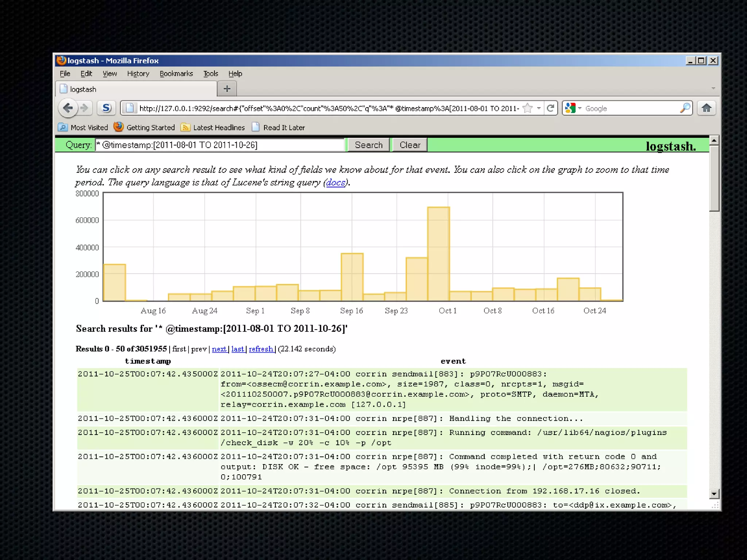Viewport: 747px width, 560px height.
Task: Open the Bookmarks menu
Action: click(176, 74)
